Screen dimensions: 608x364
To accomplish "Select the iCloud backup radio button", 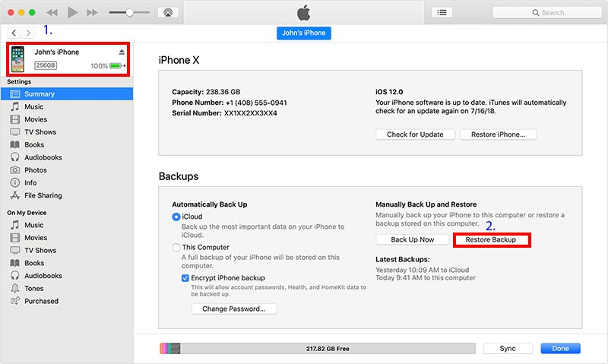I will click(x=176, y=217).
